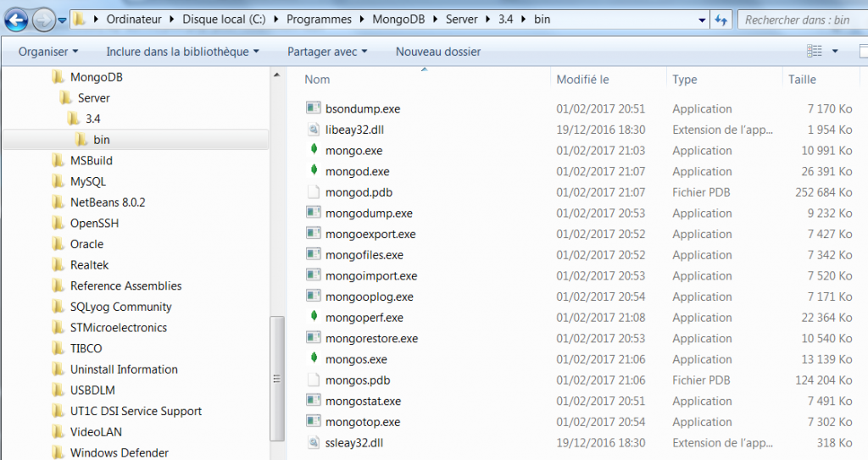Open recent locations dropdown beside navigation arrows

62,20
